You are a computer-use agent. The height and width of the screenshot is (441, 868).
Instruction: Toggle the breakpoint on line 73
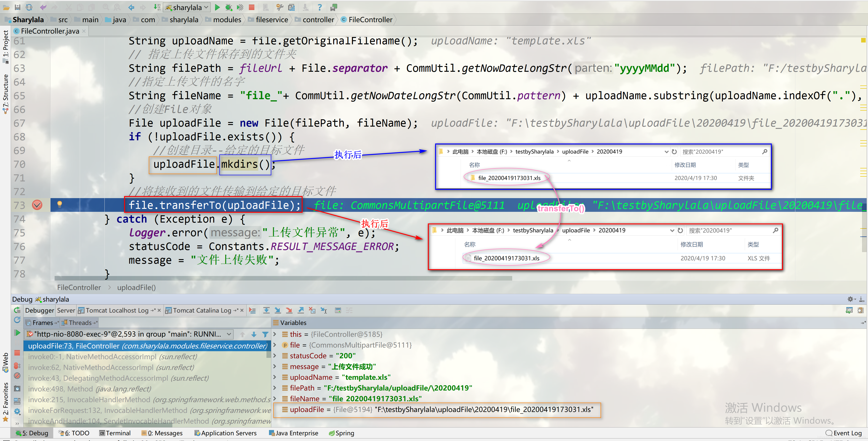[37, 205]
